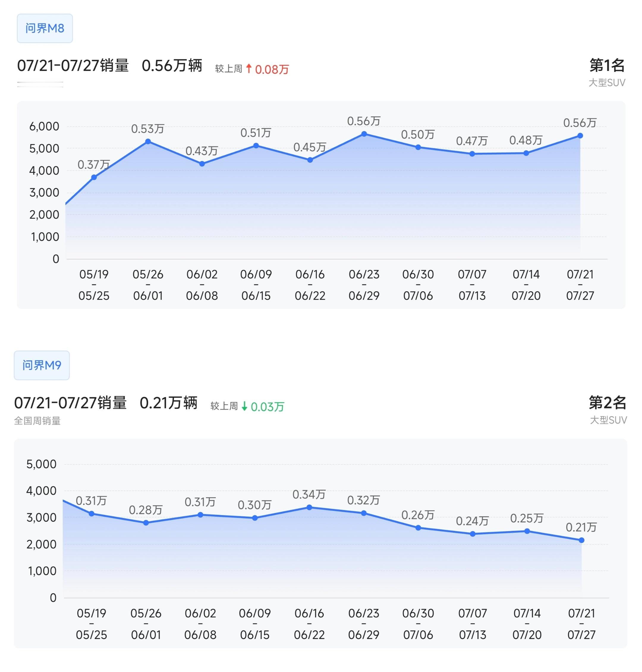642x672 pixels.
Task: Click the M9 0.32万 data point
Action: [364, 513]
